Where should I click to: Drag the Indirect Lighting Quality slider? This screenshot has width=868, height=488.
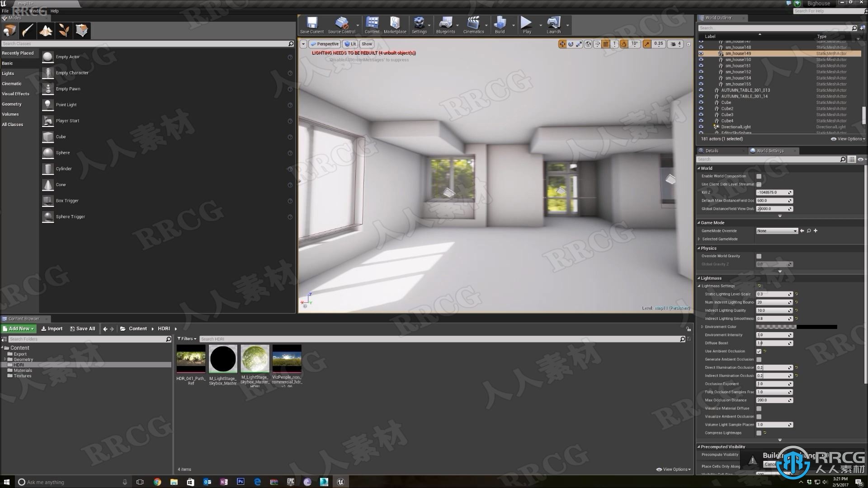pos(774,310)
